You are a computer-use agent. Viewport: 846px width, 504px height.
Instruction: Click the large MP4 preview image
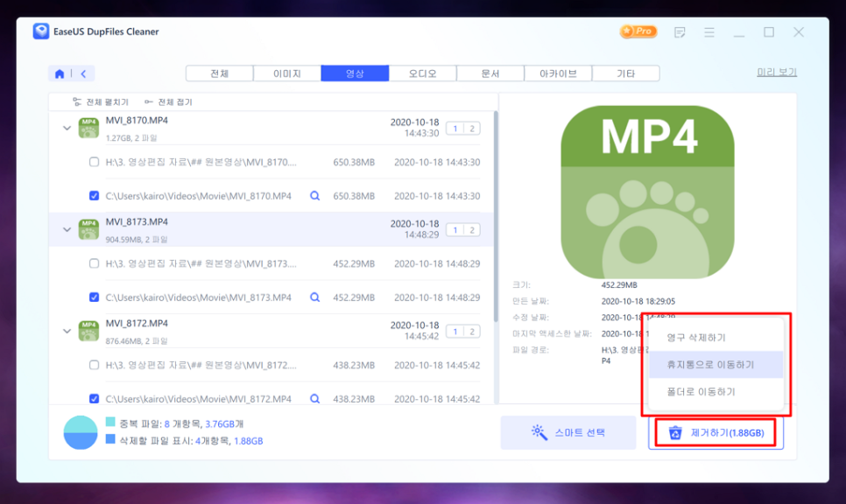647,192
